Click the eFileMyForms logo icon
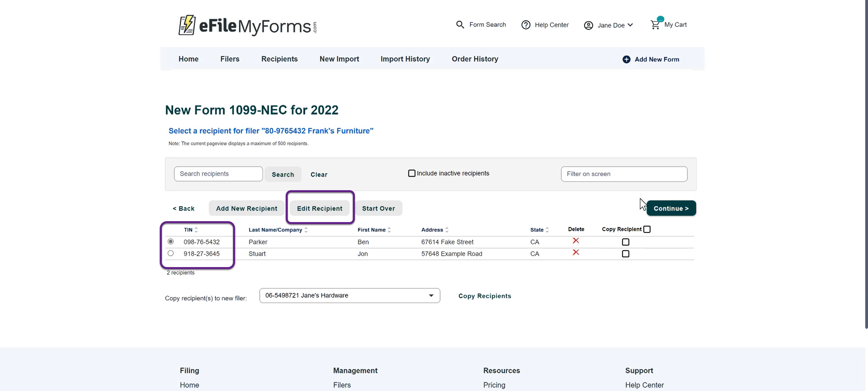Screen dimensions: 868x391 [187, 25]
